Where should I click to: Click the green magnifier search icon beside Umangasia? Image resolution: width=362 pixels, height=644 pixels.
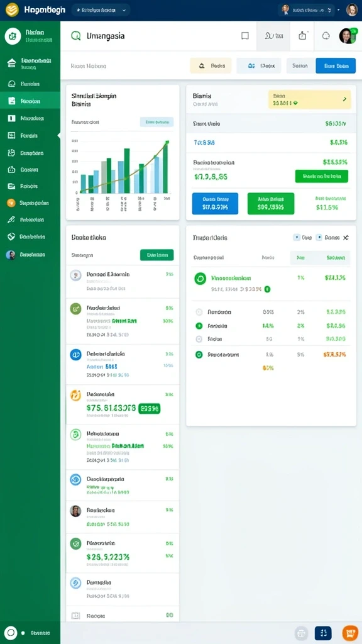(x=76, y=36)
